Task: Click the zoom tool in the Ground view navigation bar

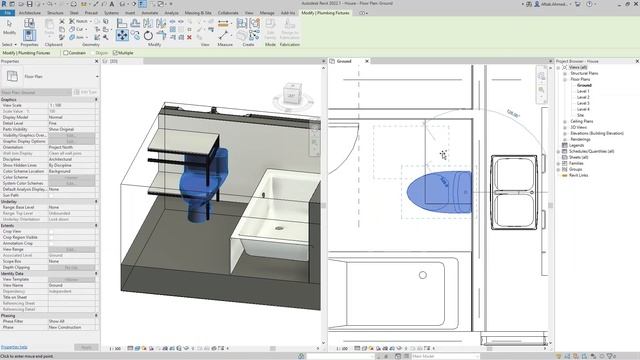Action: [x=541, y=90]
